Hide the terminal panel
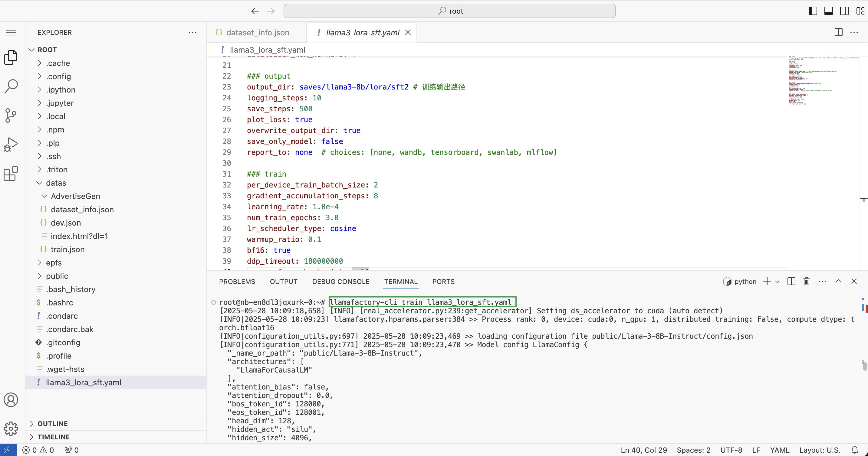Screen dimensions: 868x456 coord(853,281)
